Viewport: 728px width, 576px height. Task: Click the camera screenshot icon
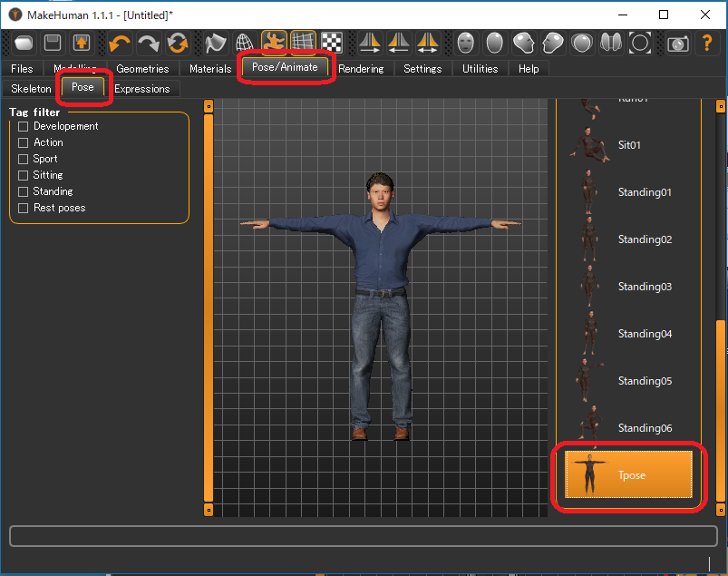click(x=677, y=43)
